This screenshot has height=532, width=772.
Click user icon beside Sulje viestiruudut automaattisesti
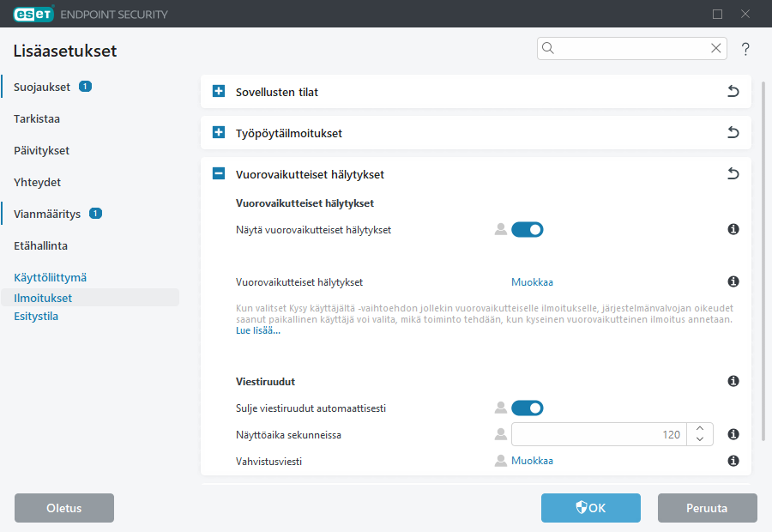tap(501, 408)
